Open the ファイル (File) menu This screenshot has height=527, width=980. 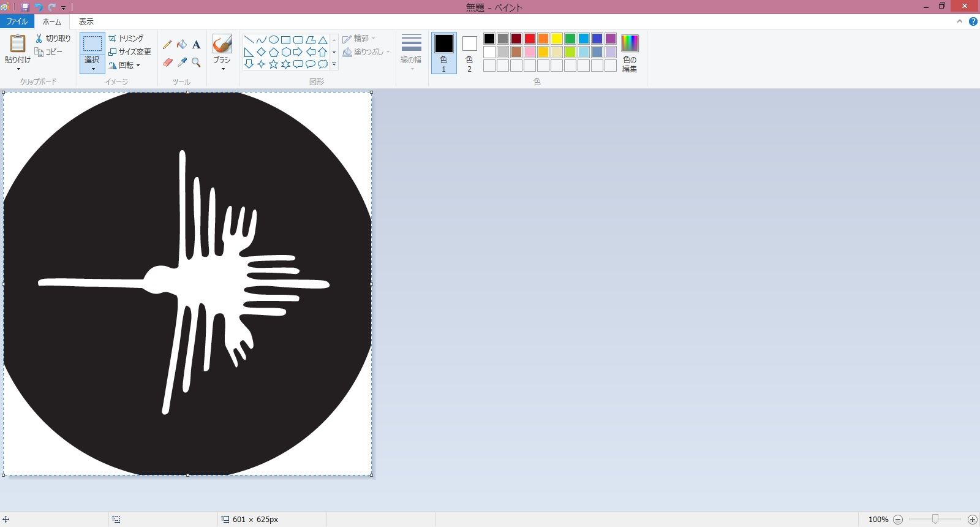pos(17,21)
